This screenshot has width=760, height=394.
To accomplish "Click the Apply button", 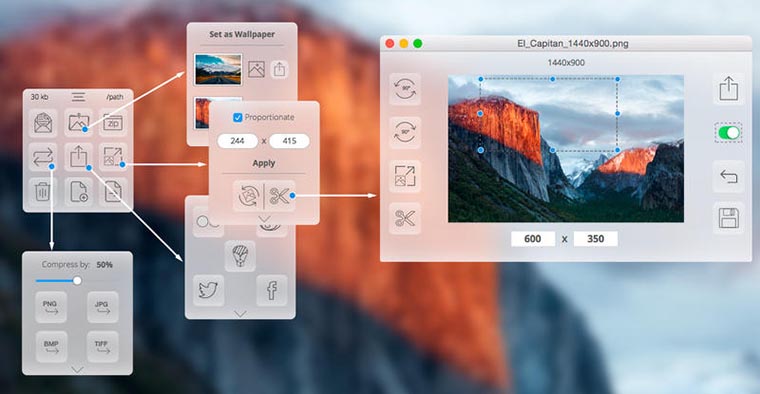I will coord(264,163).
